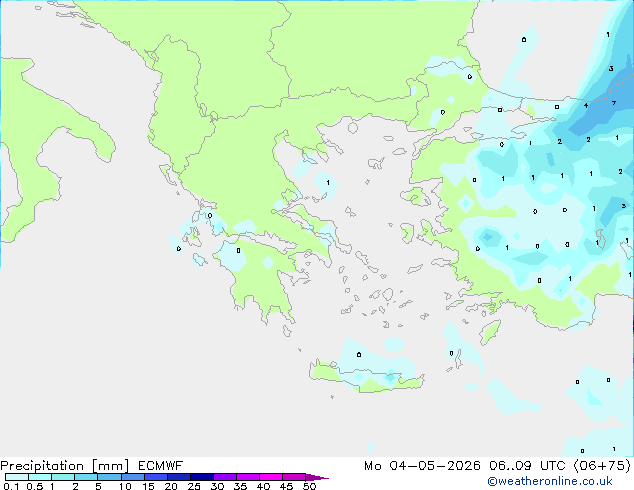Click the legend label '25'

[x=194, y=486]
